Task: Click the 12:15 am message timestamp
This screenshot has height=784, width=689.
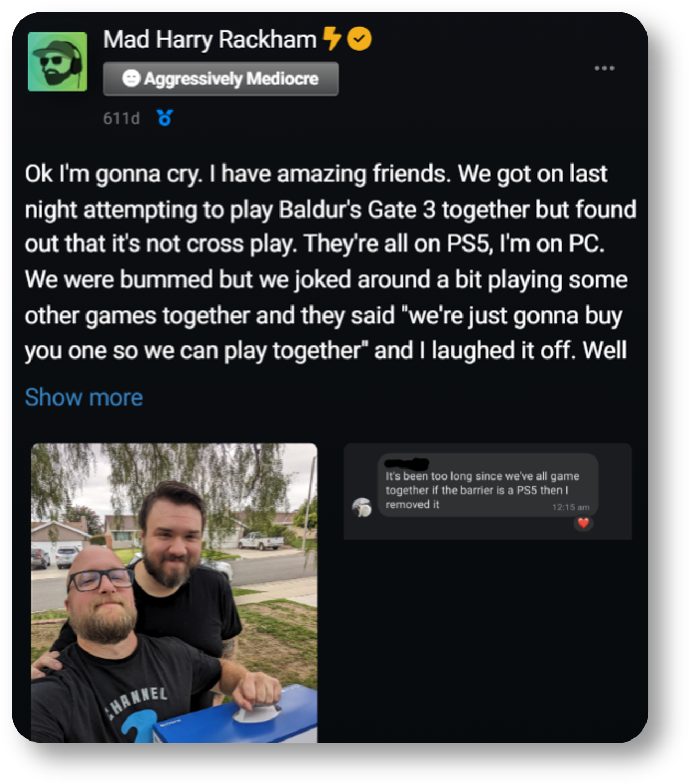Action: [570, 507]
